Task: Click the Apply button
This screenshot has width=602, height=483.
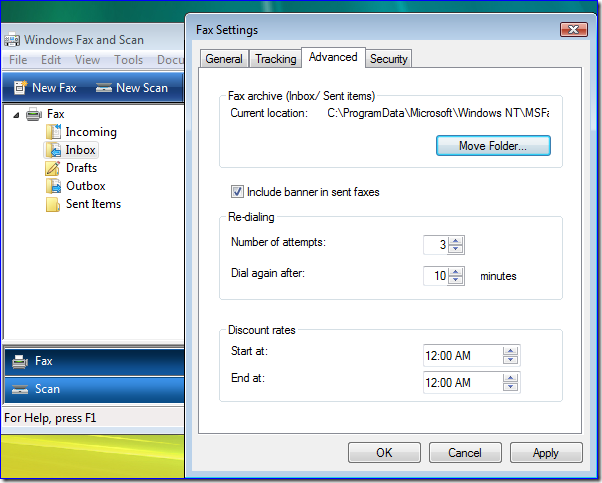Action: tap(546, 453)
